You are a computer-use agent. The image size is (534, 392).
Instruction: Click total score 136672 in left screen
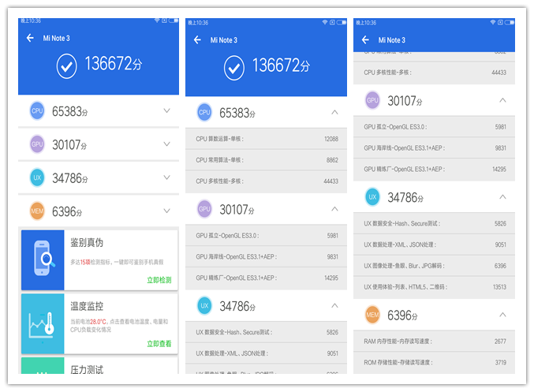113,64
